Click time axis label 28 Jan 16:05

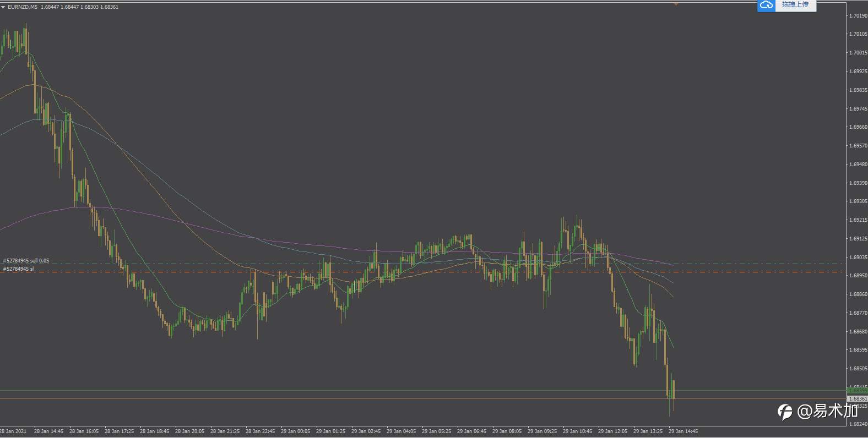click(x=84, y=431)
